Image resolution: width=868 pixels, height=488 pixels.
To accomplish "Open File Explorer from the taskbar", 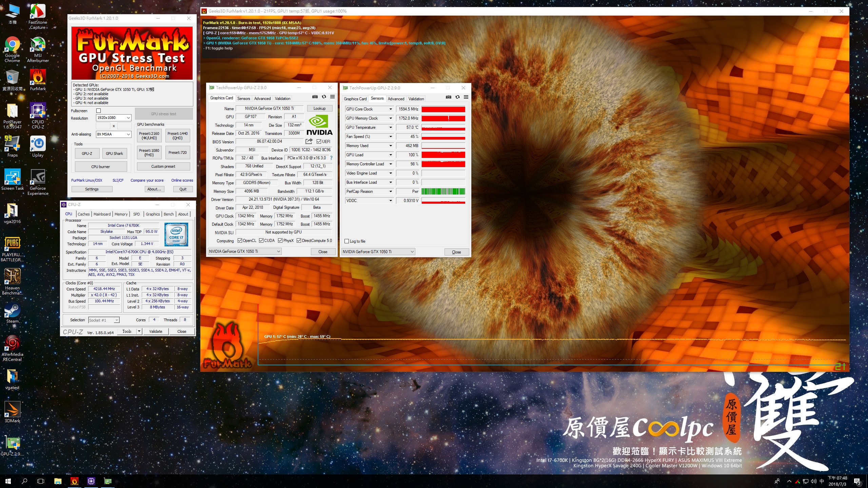I will tap(58, 481).
